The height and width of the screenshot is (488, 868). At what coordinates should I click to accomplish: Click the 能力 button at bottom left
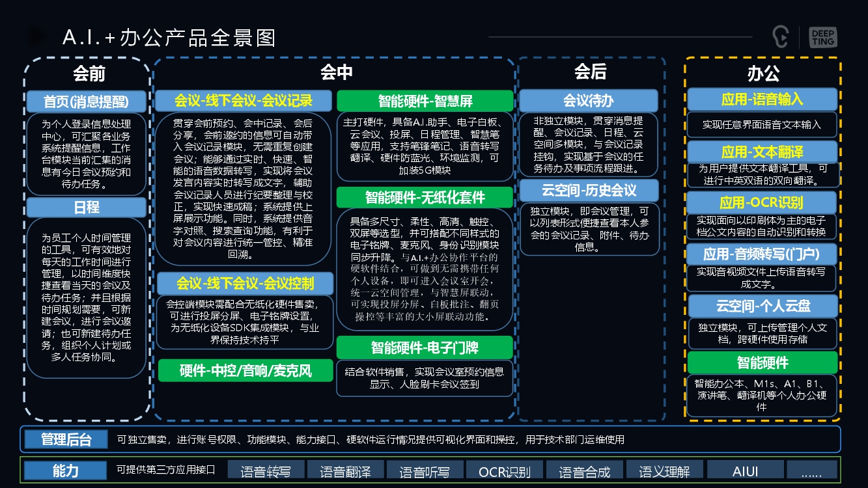[x=64, y=470]
